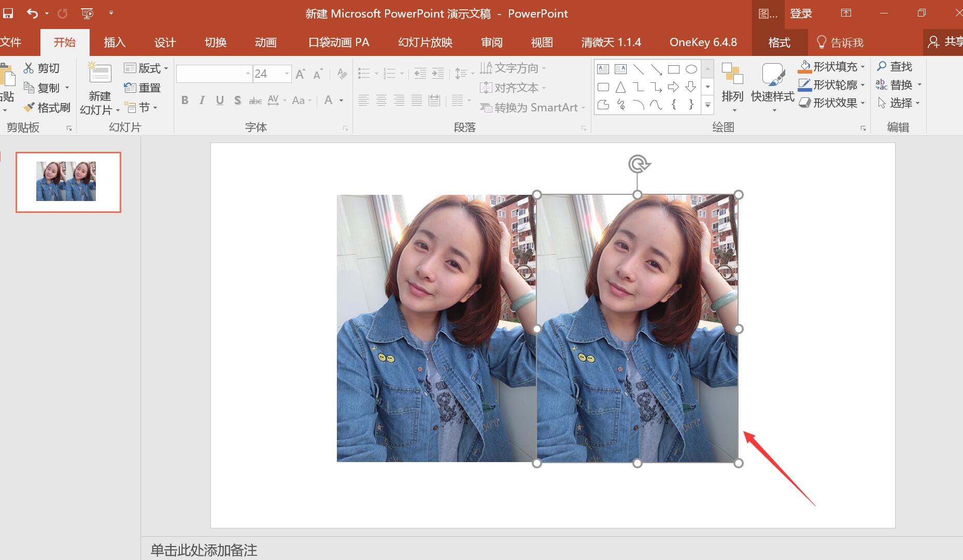963x560 pixels.
Task: Click Tell me (告诉我) search box
Action: 840,42
